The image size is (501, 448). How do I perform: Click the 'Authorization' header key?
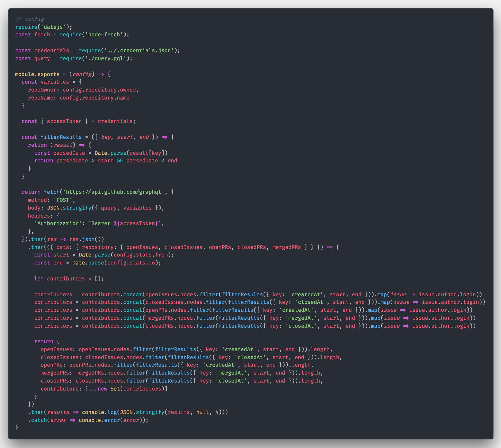coord(58,223)
